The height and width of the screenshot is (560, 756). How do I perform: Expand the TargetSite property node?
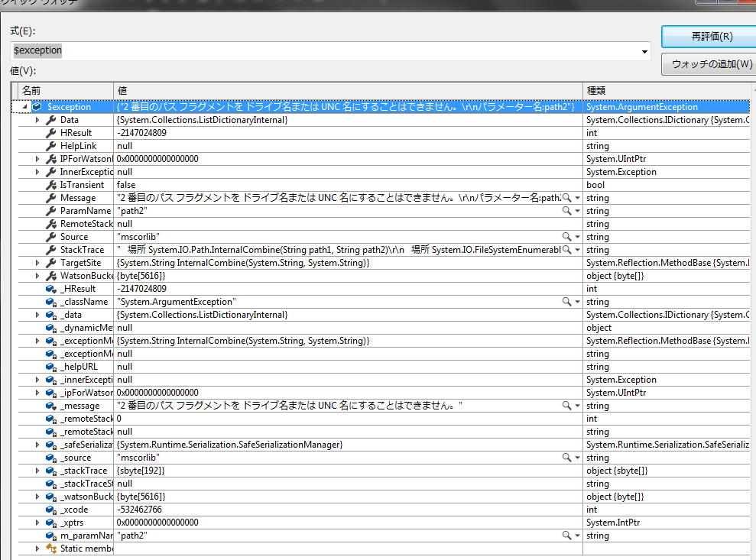click(37, 263)
